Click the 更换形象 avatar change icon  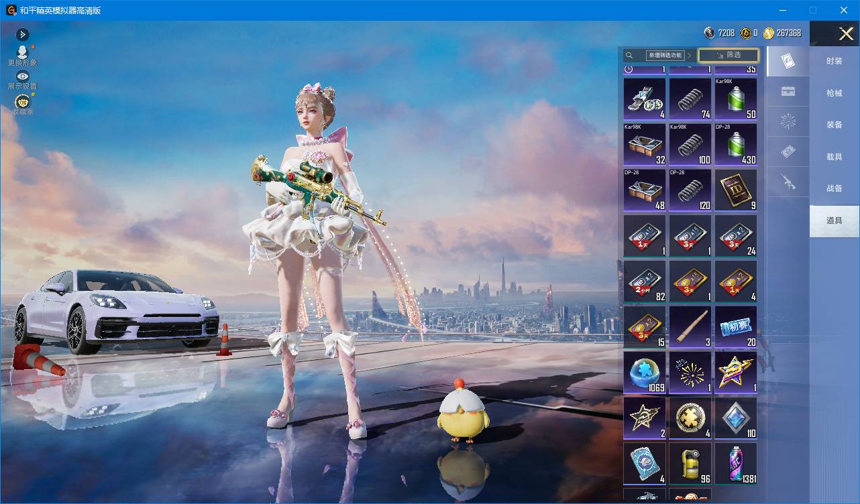pos(22,52)
